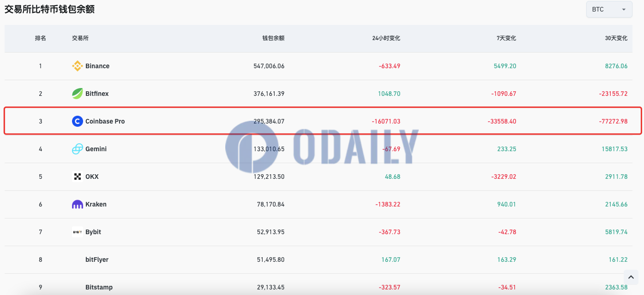Click Binance 7-day change 5499.20
644x295 pixels.
[x=505, y=66]
